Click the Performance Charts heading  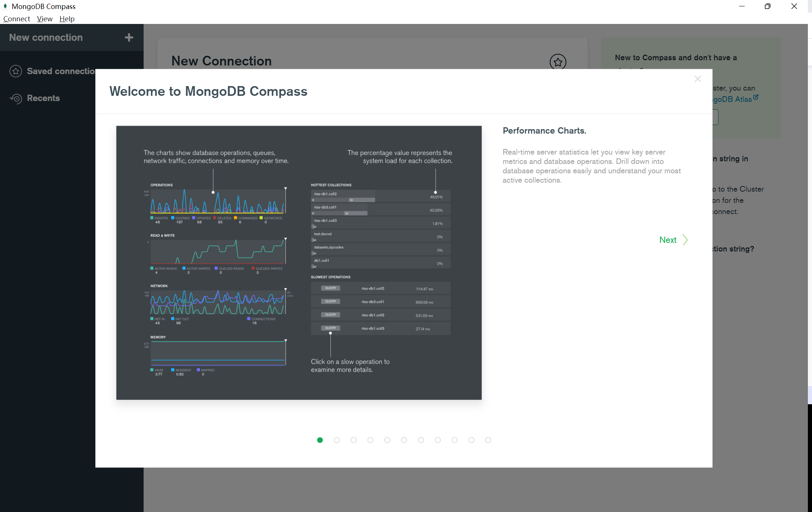tap(545, 131)
